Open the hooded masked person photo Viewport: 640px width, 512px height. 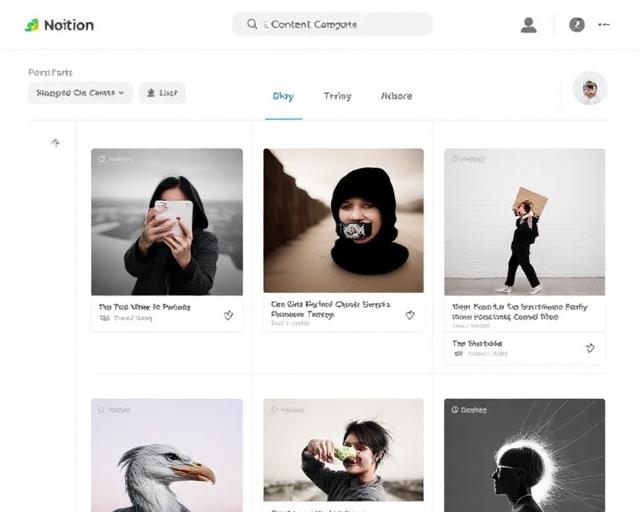[x=343, y=220]
